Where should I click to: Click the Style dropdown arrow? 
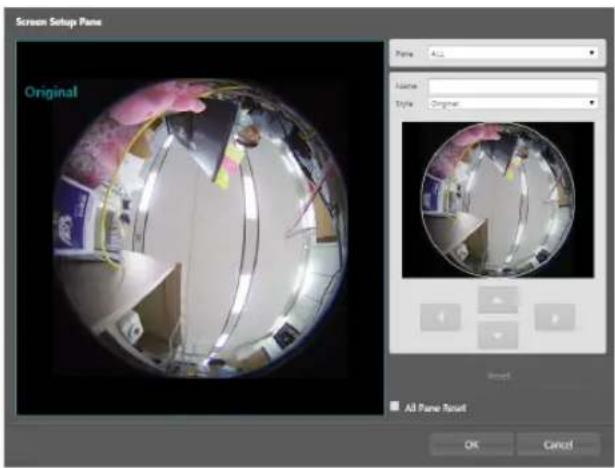tap(592, 103)
